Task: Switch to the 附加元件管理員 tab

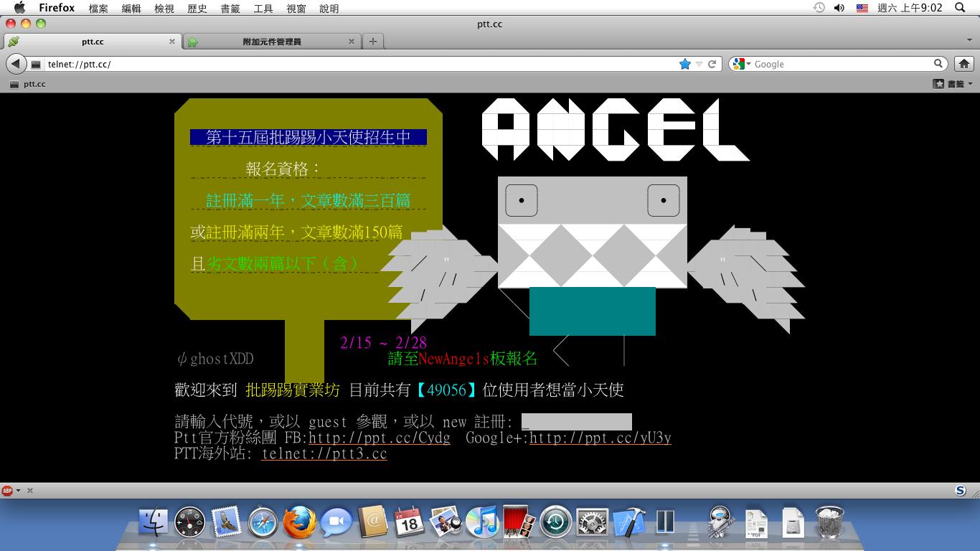Action: pyautogui.click(x=271, y=42)
